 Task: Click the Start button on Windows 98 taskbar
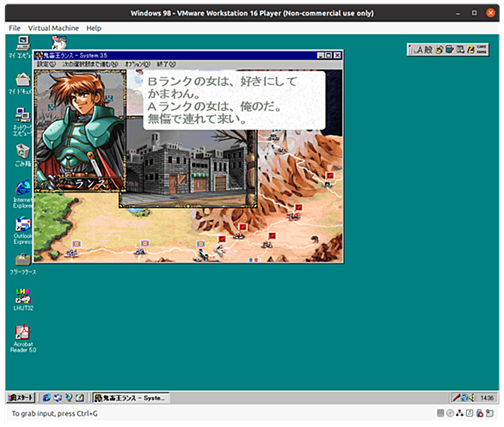21,398
